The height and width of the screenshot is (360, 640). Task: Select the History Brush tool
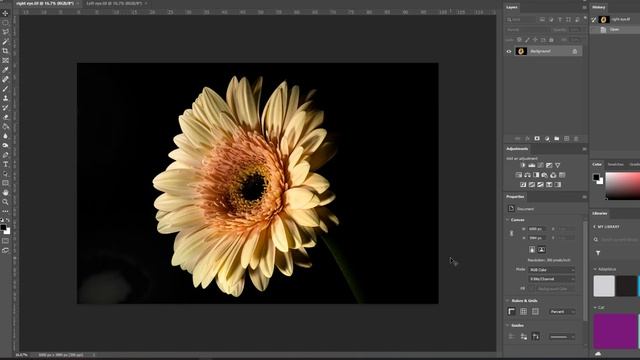coord(5,108)
